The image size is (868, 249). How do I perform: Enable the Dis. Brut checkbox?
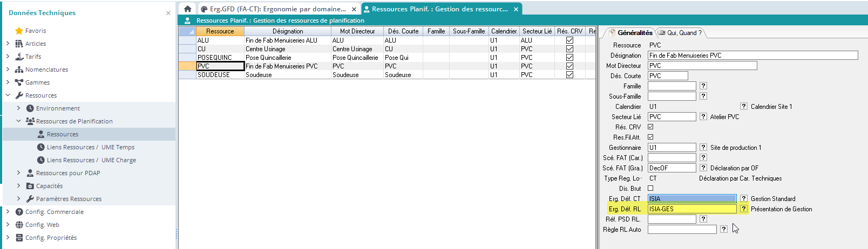coord(650,189)
